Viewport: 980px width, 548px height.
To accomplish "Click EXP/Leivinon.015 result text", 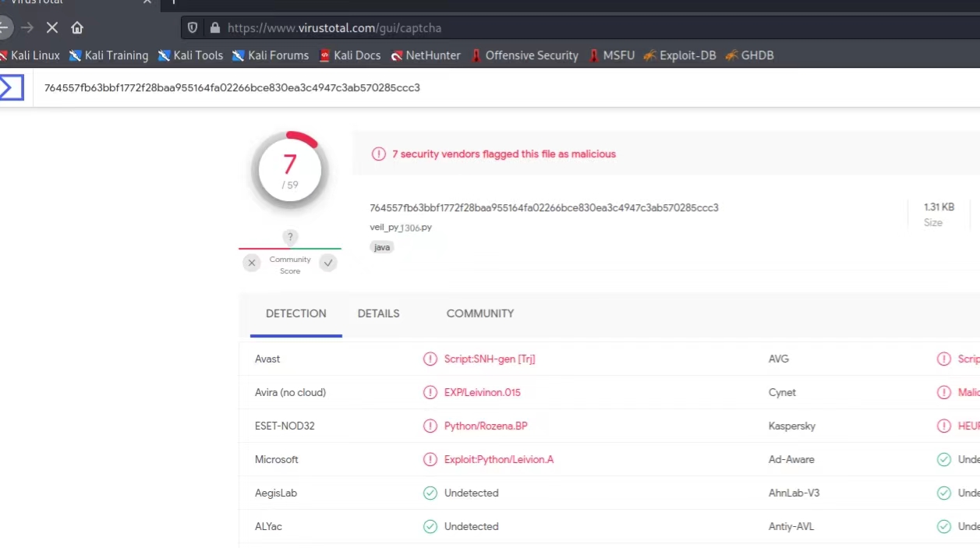I will click(x=483, y=392).
